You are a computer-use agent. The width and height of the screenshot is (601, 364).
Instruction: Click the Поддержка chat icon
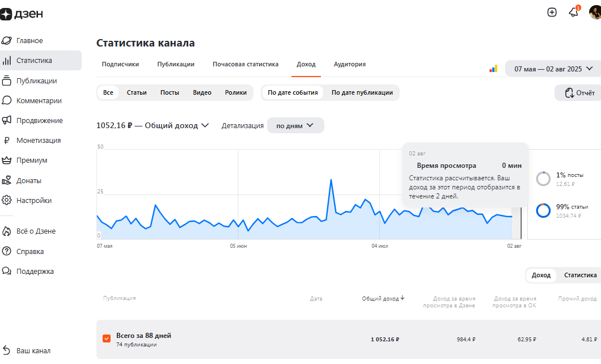tap(6, 271)
